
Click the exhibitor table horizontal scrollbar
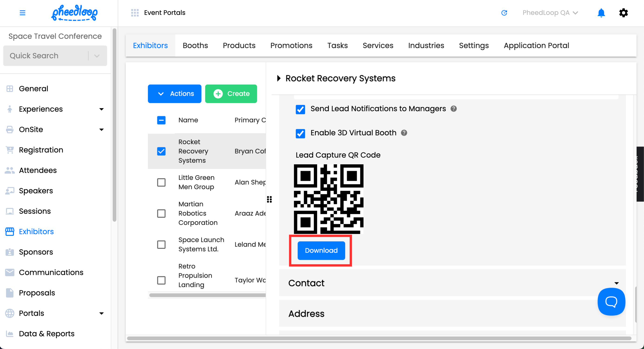(207, 295)
